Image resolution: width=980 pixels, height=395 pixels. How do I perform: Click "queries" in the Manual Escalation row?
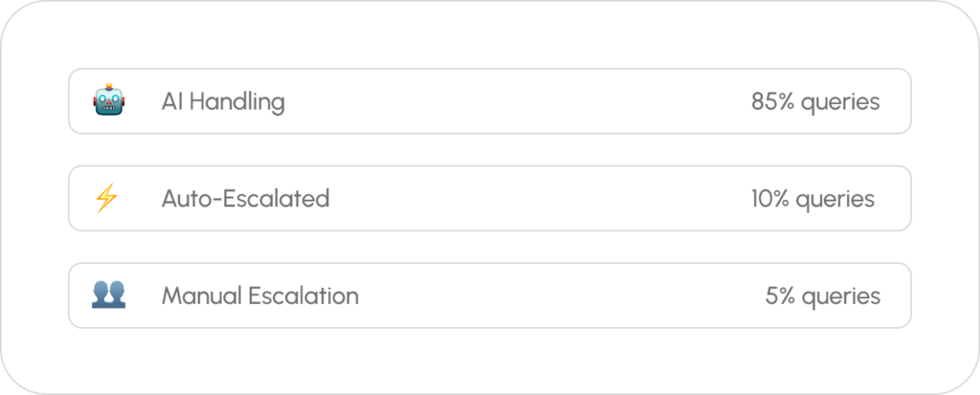[x=841, y=296]
